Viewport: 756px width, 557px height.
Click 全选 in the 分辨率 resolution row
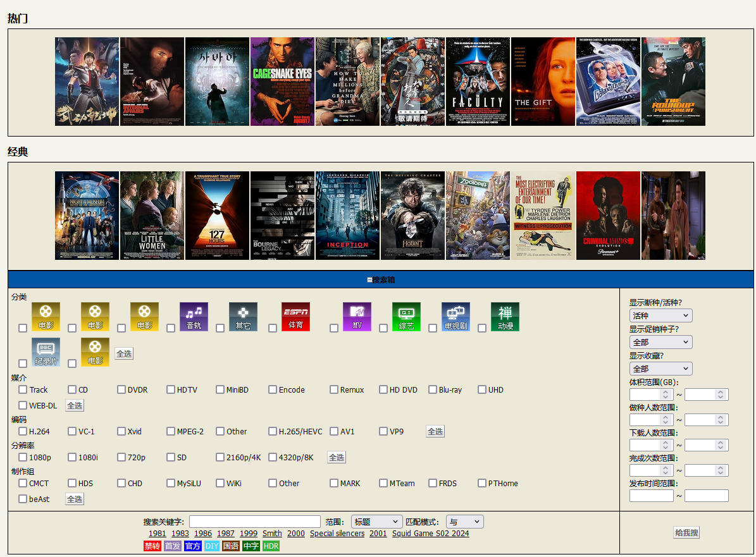337,458
